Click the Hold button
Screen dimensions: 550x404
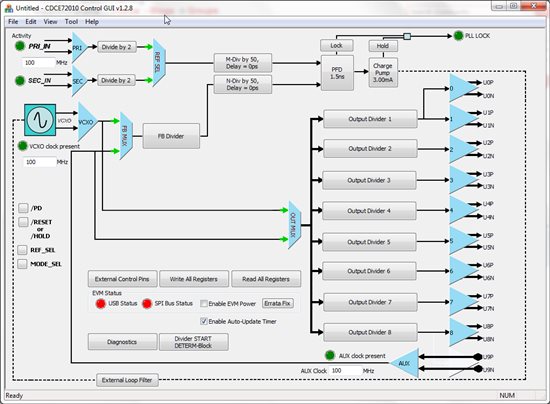(383, 46)
